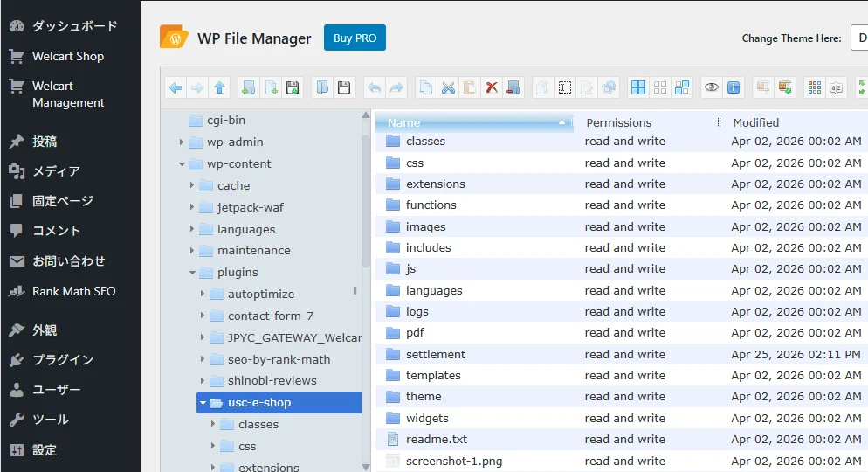Expand the contact-form-7 folder arrow
This screenshot has height=472, width=868.
[x=203, y=316]
